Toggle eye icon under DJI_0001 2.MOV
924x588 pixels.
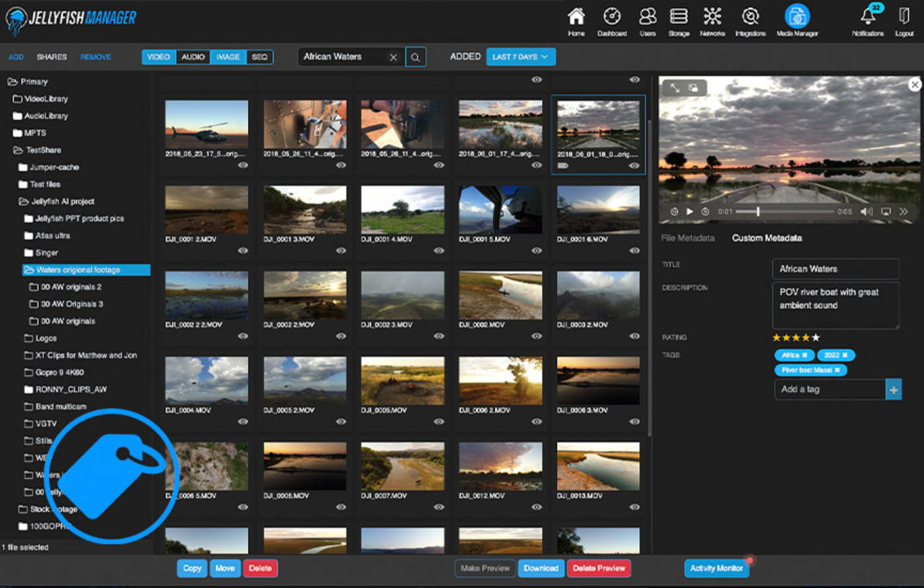[243, 251]
